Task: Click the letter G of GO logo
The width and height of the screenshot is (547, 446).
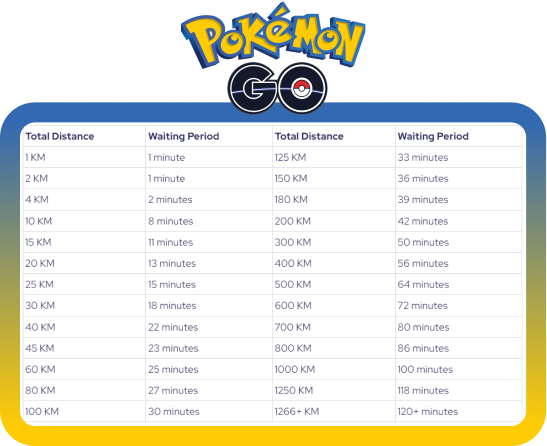Action: pos(253,88)
